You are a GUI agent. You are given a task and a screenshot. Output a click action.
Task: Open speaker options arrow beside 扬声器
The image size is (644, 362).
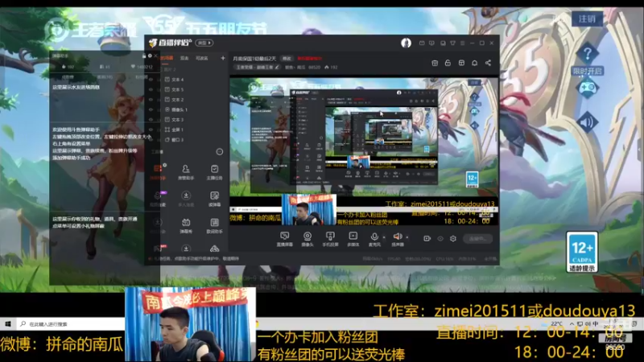pos(407,237)
